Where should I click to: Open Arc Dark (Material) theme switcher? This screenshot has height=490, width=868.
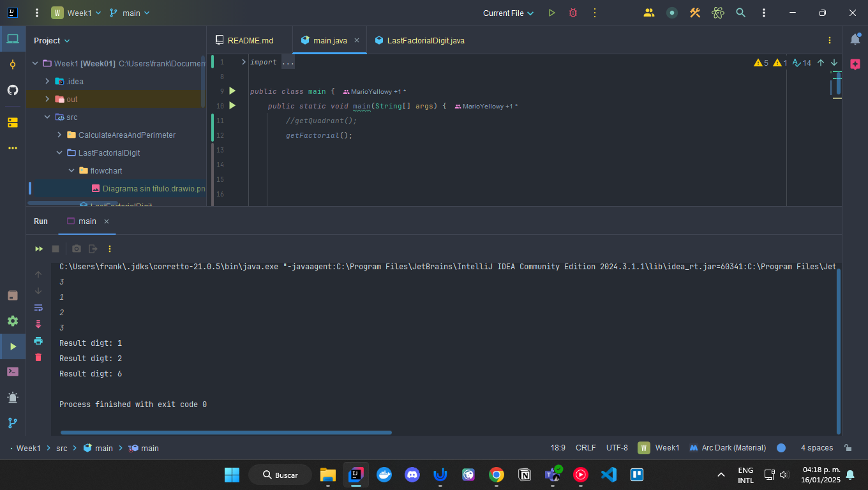[x=728, y=448]
